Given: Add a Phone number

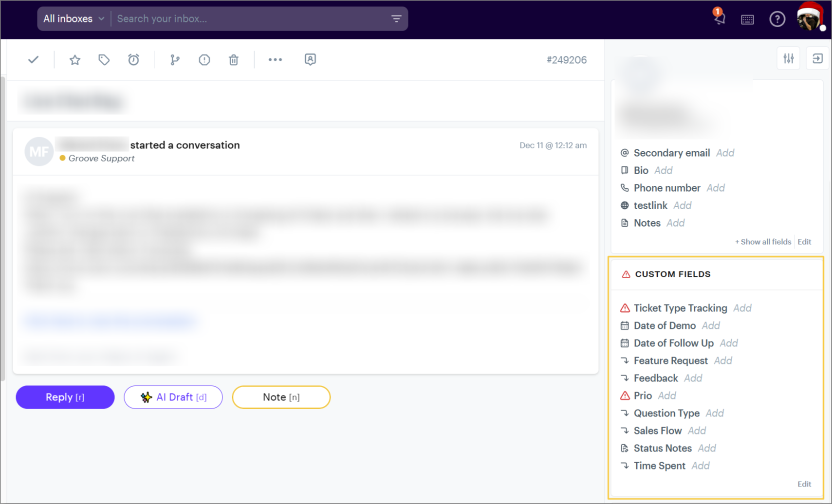Looking at the screenshot, I should point(716,188).
